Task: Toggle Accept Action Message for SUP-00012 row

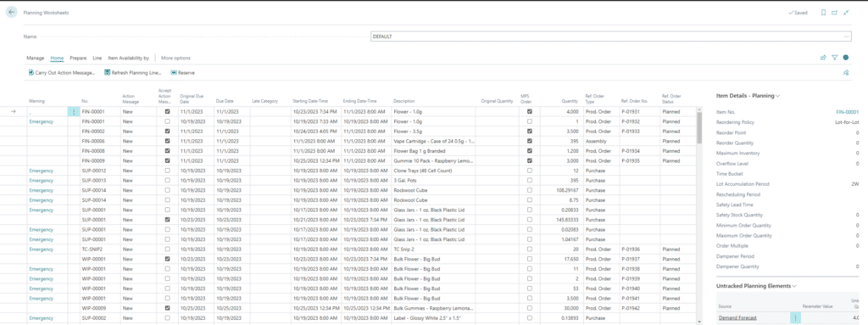Action: point(167,171)
